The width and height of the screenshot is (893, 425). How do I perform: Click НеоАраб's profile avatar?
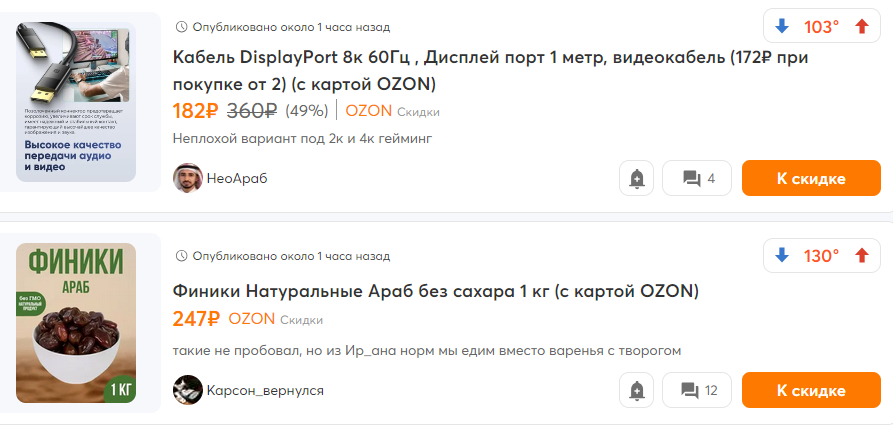click(x=187, y=179)
